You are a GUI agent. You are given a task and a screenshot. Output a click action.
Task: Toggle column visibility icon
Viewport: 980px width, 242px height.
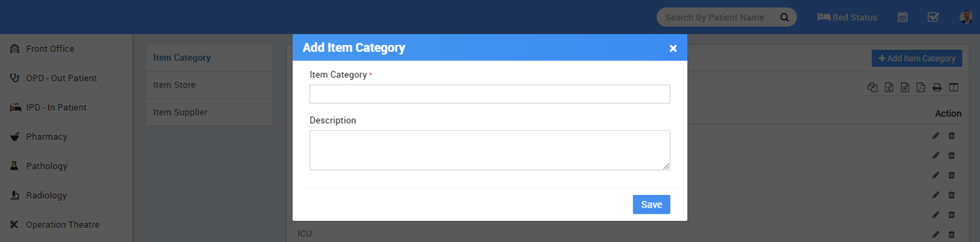tap(953, 87)
